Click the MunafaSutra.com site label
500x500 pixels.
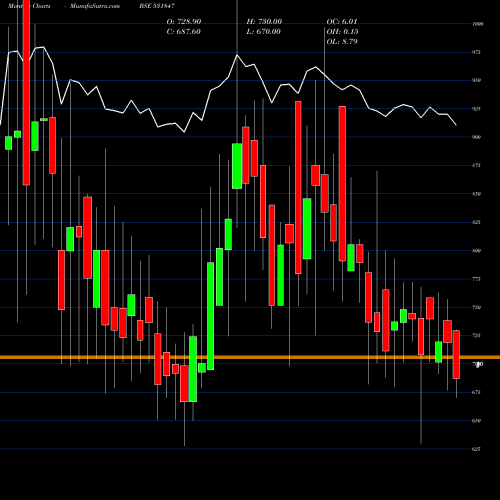[x=95, y=6]
